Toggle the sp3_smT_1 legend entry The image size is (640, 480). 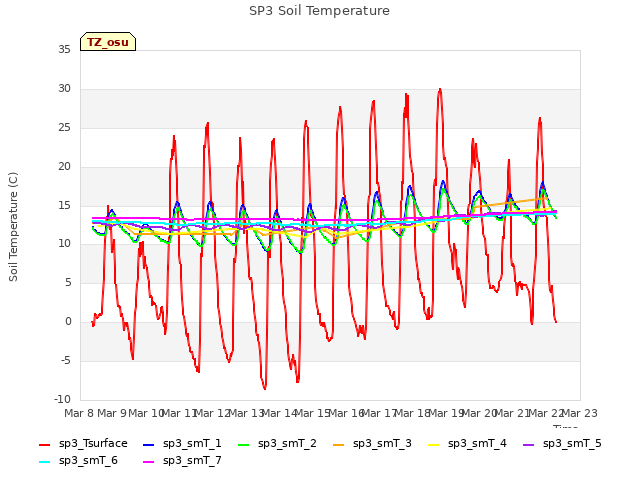[x=182, y=443]
